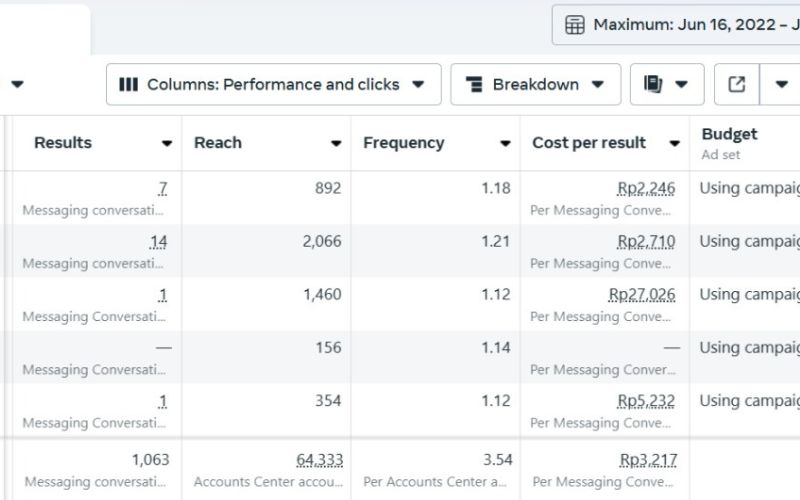Click the Results value 14
800x500 pixels.
coord(158,241)
